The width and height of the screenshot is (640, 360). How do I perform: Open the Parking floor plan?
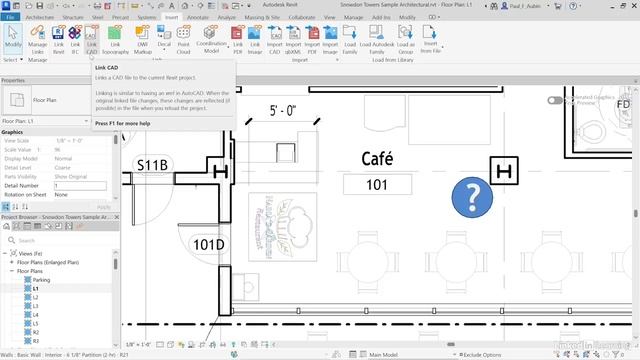point(41,280)
